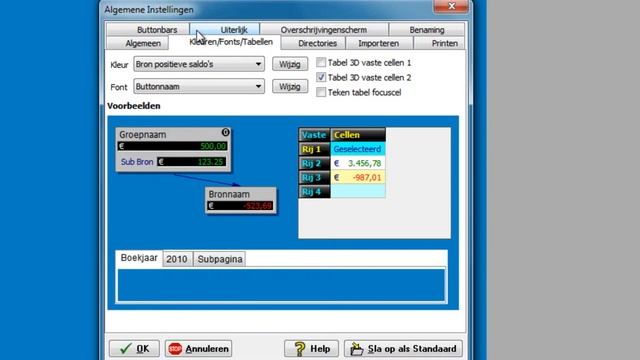The image size is (640, 360).
Task: Open the Benaming tab
Action: tap(427, 30)
